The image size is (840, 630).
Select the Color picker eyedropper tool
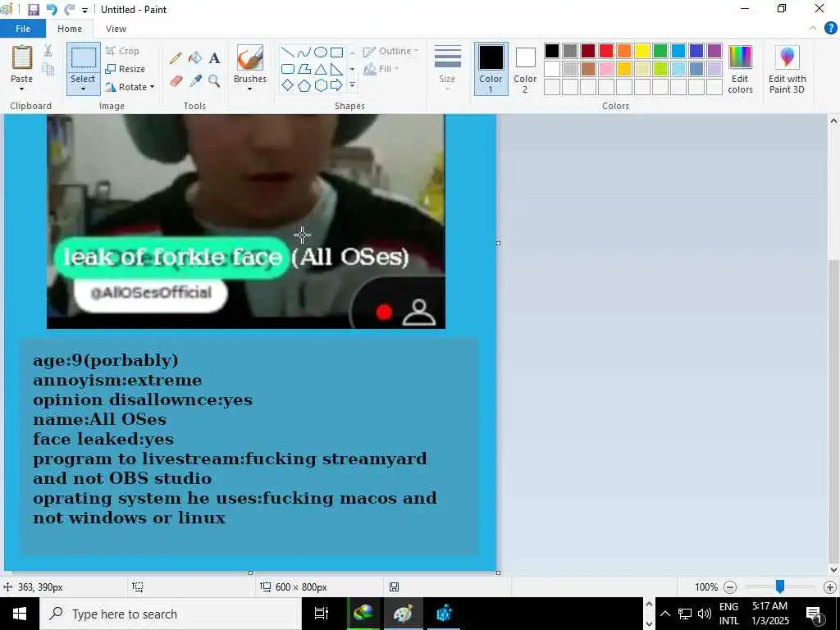click(x=195, y=81)
